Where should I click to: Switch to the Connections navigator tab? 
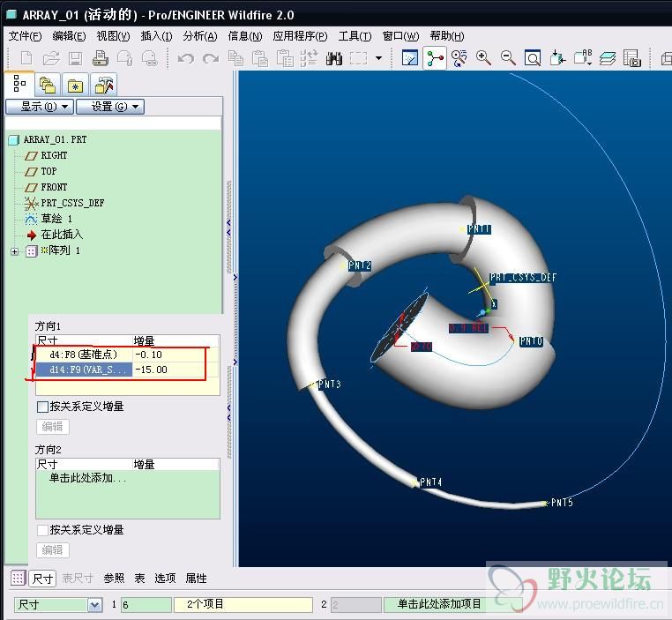[104, 85]
